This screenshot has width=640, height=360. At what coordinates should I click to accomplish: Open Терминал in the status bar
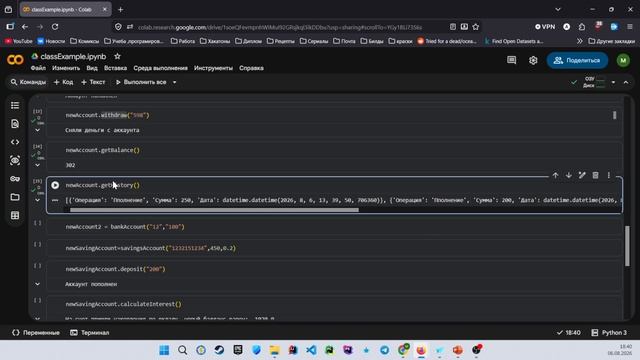(x=90, y=333)
